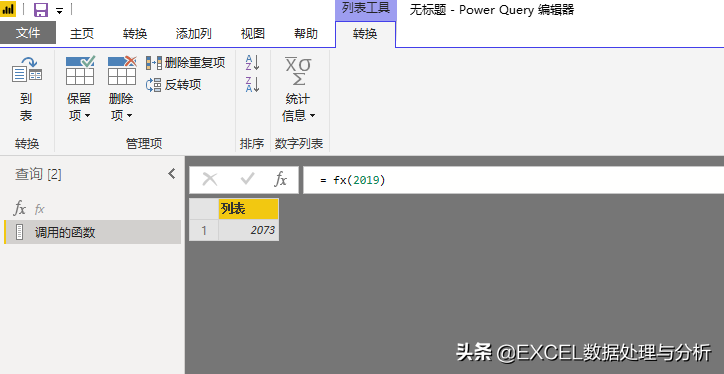This screenshot has height=374, width=724.
Task: Click the fx insert step icon
Action: 280,180
